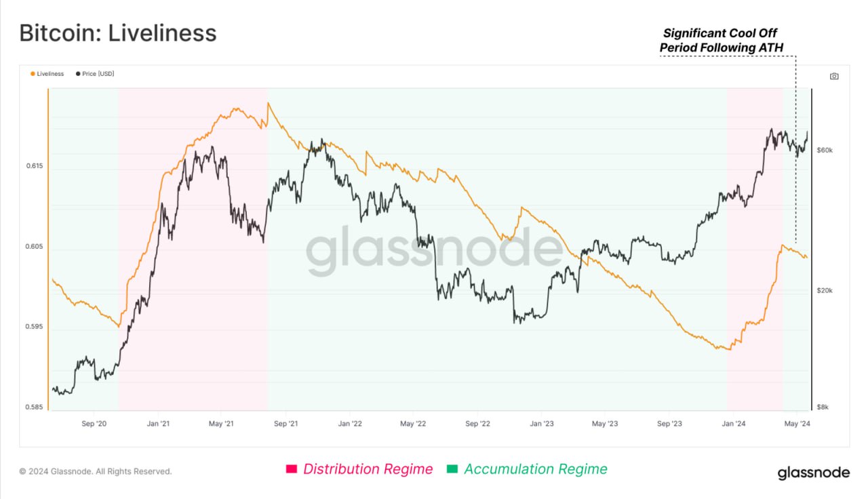Image resolution: width=868 pixels, height=499 pixels.
Task: Click the Glassnode copyright notice text
Action: pos(95,471)
